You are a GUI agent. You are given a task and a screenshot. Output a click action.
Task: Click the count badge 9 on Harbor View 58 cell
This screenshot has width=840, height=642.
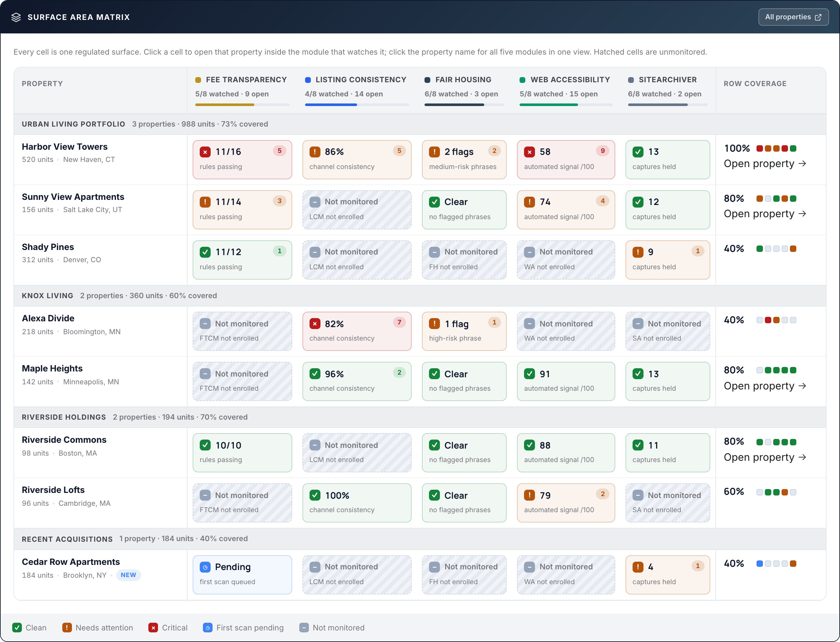click(602, 151)
